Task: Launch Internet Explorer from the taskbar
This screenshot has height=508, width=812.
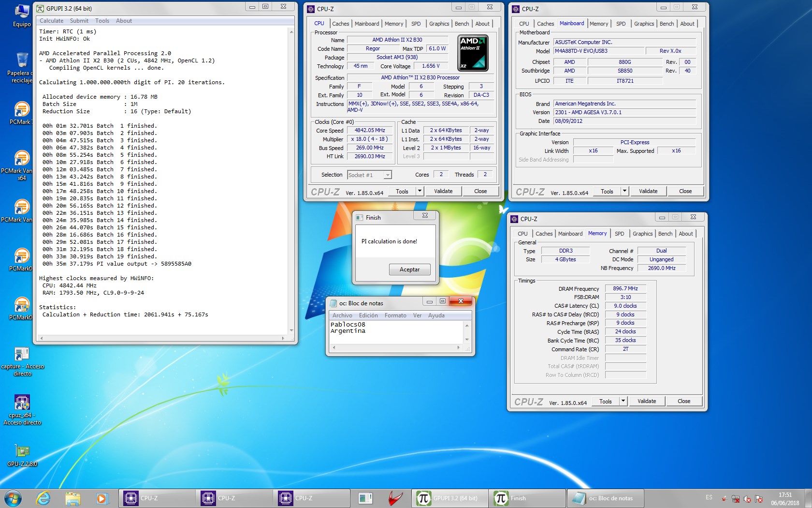Action: click(x=43, y=498)
